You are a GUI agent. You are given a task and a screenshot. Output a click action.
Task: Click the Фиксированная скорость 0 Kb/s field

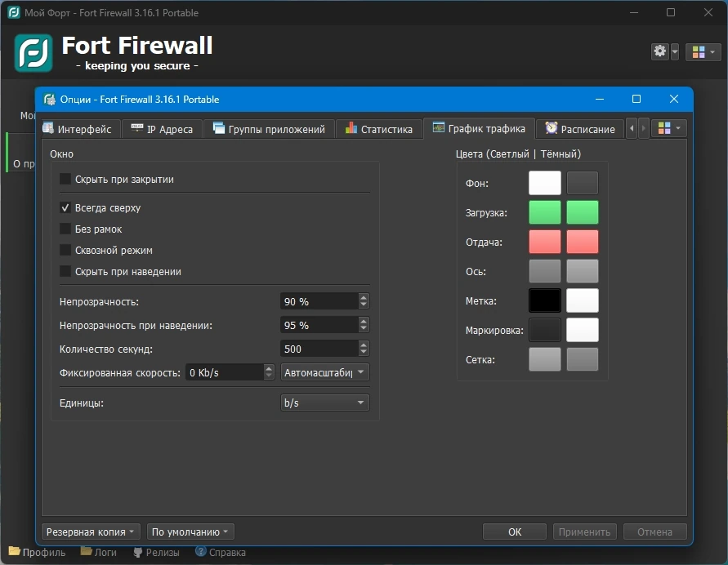[224, 372]
